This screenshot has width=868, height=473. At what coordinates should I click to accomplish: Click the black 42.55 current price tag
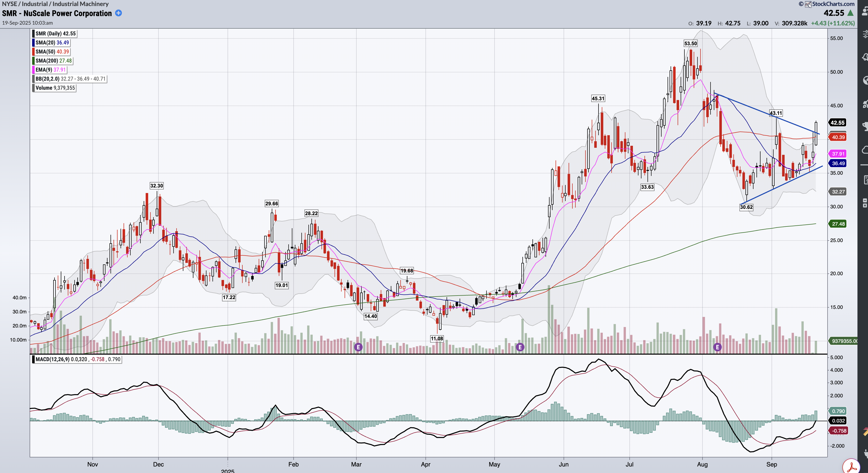837,123
